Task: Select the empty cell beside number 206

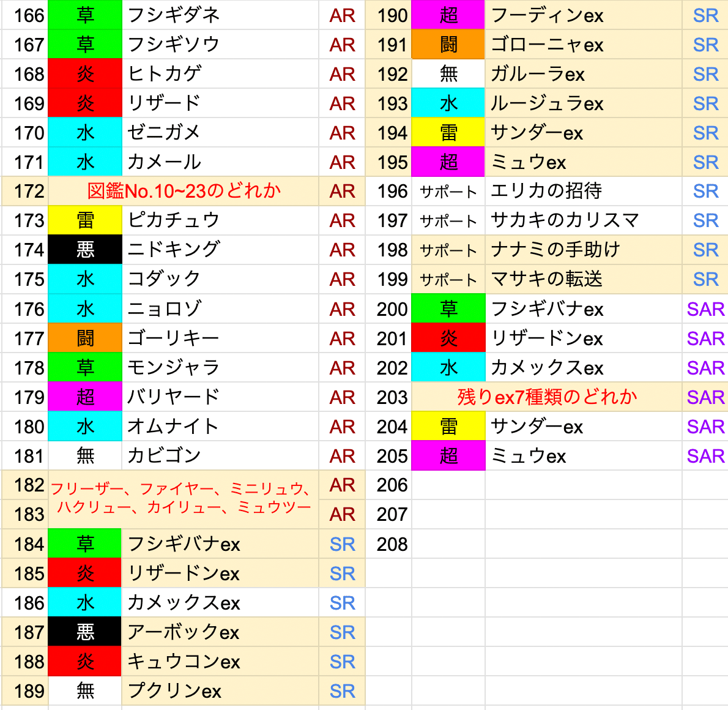Action: 448,485
